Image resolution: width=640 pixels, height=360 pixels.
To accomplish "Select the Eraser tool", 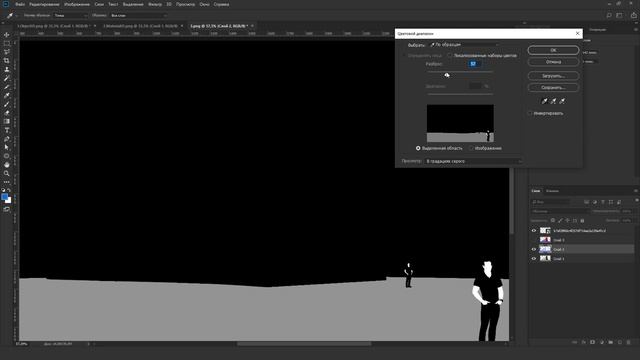I will click(x=7, y=113).
